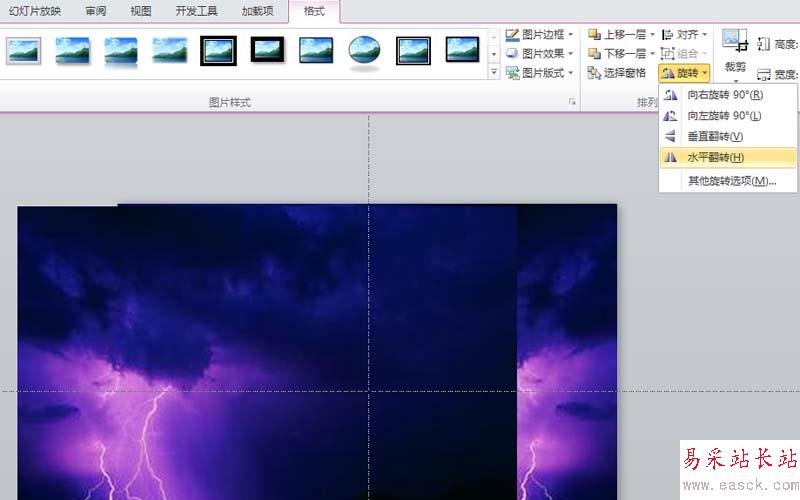The height and width of the screenshot is (500, 800).
Task: Open the 裁剪 dropdown arrow
Action: point(735,81)
